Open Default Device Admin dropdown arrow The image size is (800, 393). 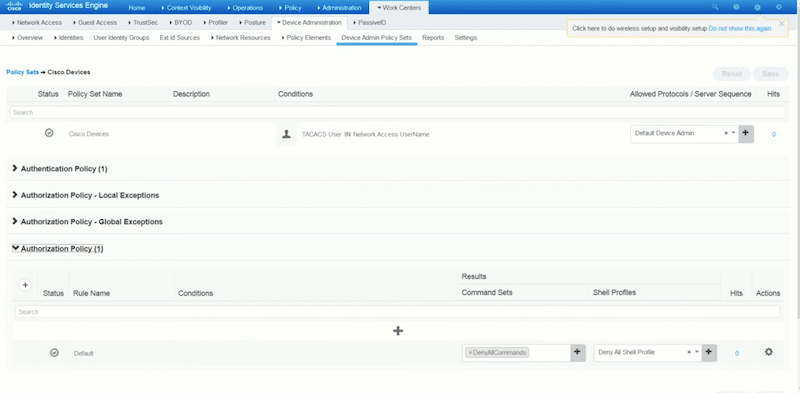[x=733, y=133]
